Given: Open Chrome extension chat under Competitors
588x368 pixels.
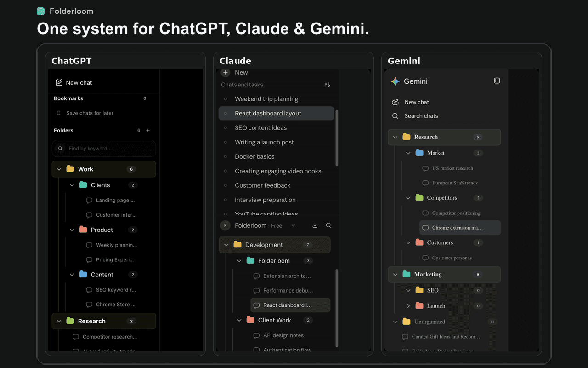Looking at the screenshot, I should (460, 228).
